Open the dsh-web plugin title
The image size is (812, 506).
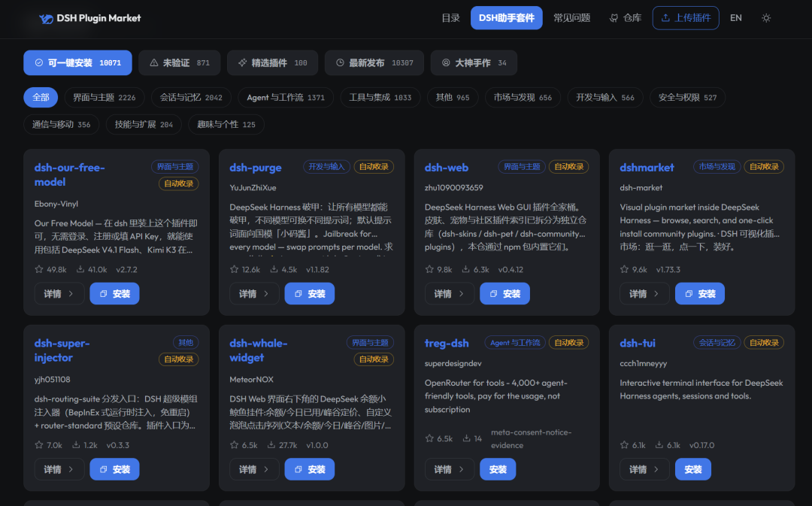tap(447, 168)
